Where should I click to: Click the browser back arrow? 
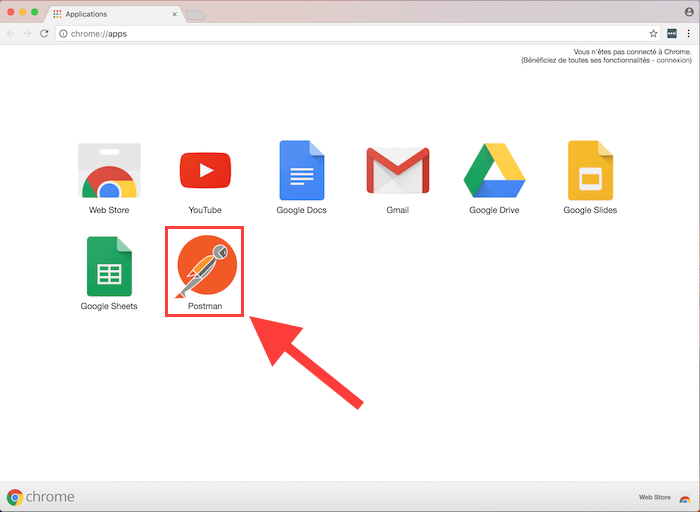(11, 34)
